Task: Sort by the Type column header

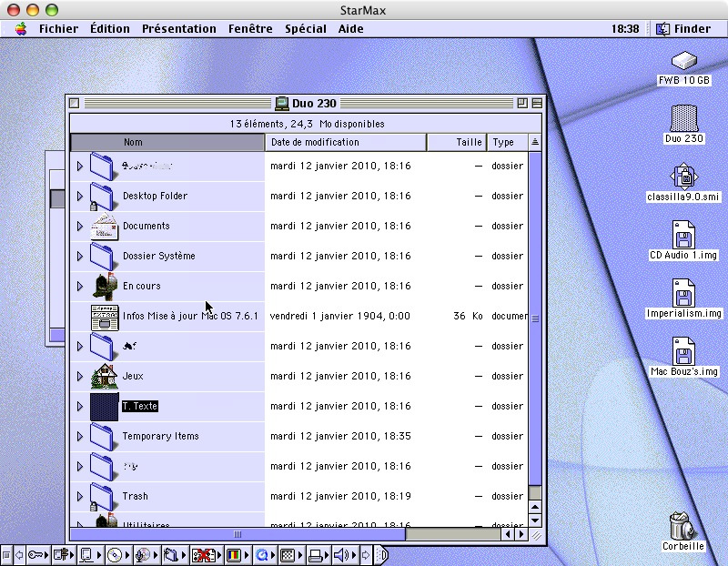Action: 507,142
